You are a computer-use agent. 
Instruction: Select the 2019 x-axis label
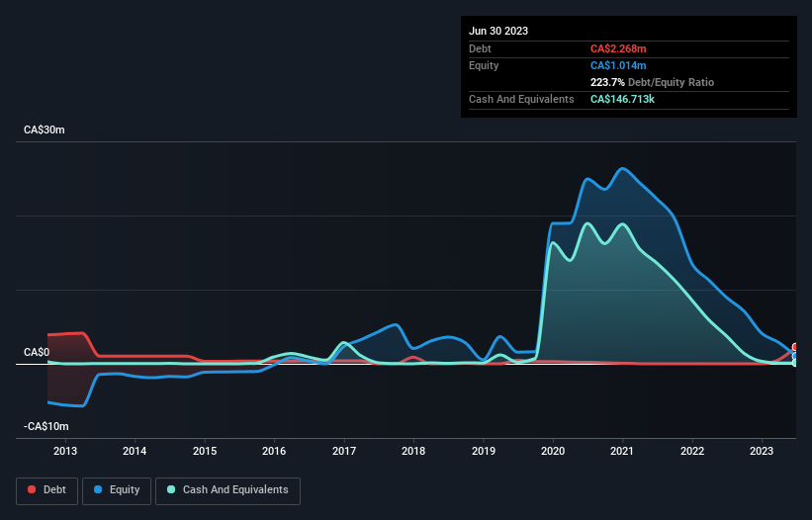484,451
